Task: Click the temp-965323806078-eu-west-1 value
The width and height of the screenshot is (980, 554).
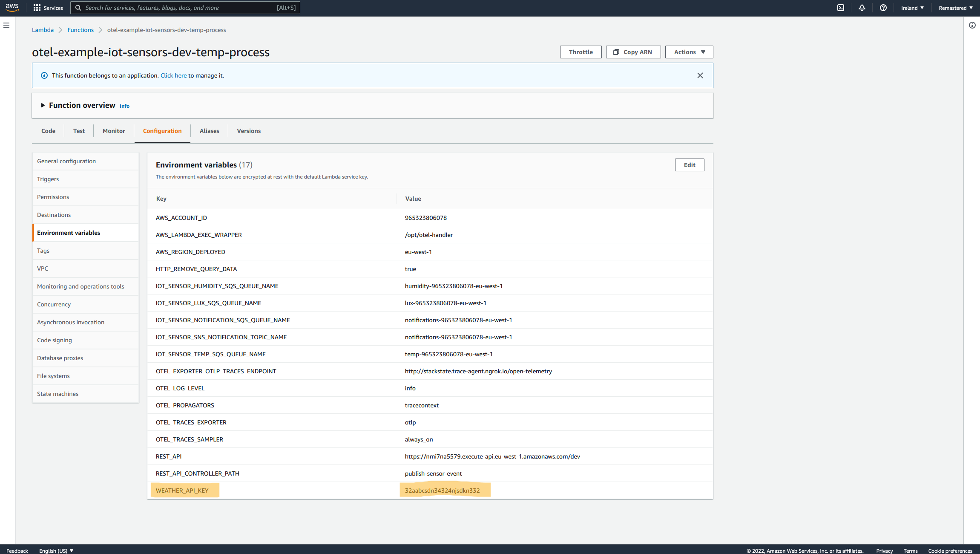Action: coord(449,354)
